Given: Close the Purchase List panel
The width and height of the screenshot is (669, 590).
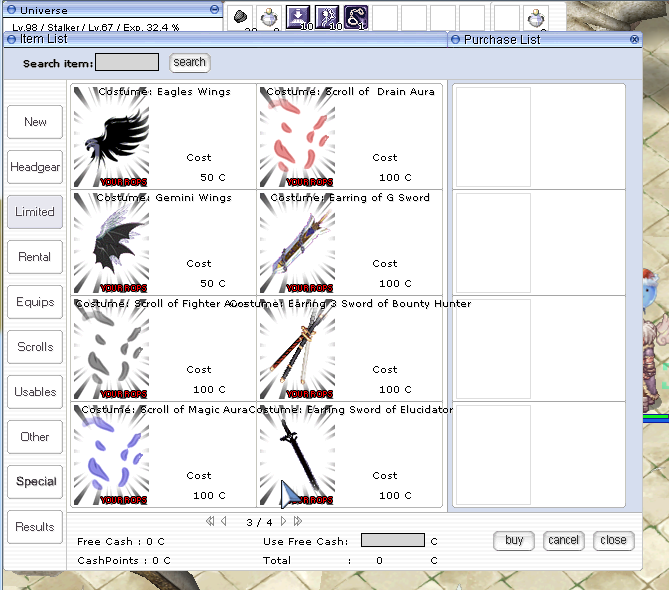Looking at the screenshot, I should coord(634,40).
